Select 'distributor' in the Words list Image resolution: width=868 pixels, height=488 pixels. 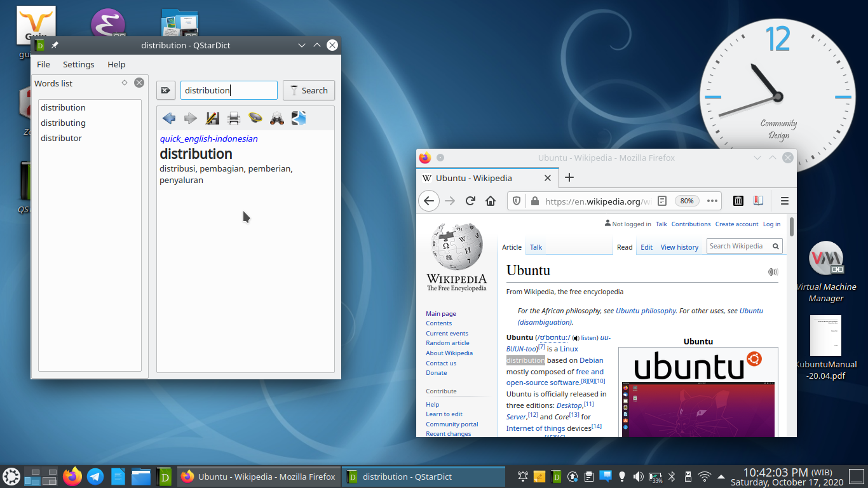pyautogui.click(x=61, y=138)
